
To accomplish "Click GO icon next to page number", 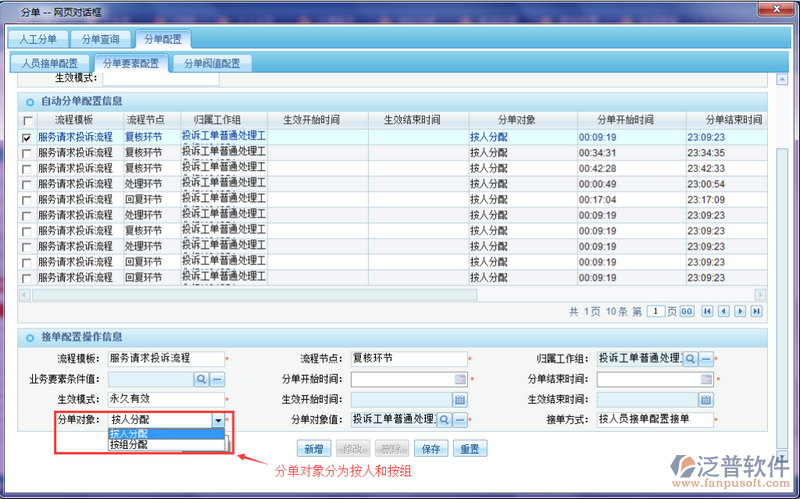I will click(687, 311).
